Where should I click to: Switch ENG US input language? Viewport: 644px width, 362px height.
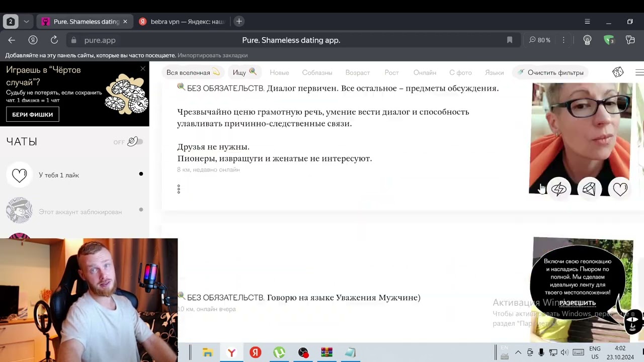tap(595, 352)
